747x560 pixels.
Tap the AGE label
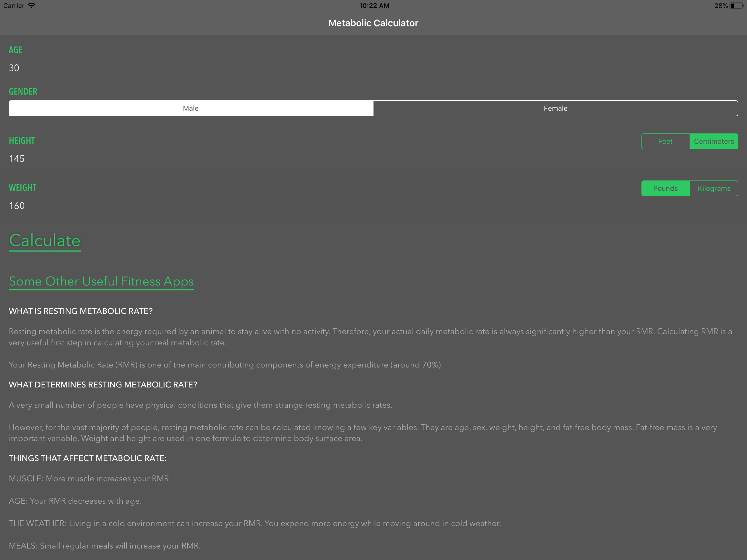click(x=16, y=50)
